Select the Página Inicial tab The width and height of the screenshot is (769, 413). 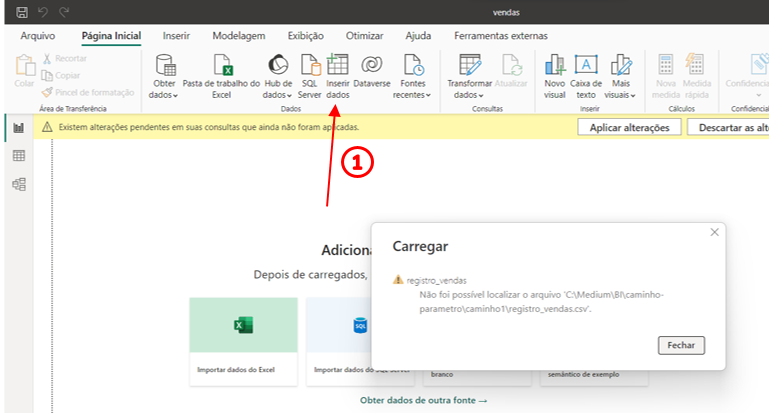(x=111, y=36)
